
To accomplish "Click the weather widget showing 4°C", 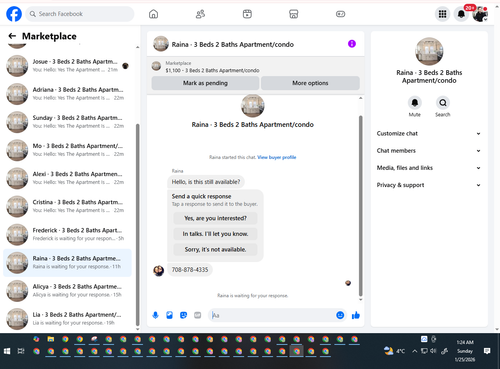I will tap(394, 351).
